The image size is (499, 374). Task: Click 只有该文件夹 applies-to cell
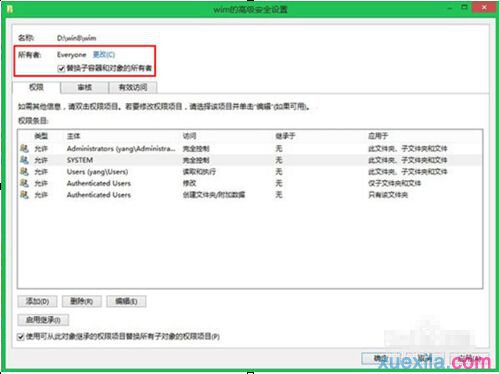point(388,195)
